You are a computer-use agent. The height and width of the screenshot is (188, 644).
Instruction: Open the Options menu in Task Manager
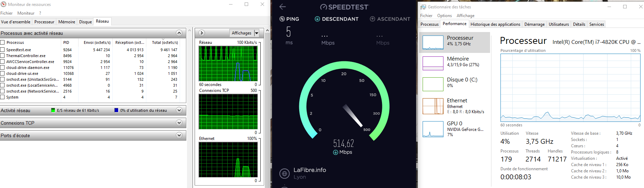(445, 16)
